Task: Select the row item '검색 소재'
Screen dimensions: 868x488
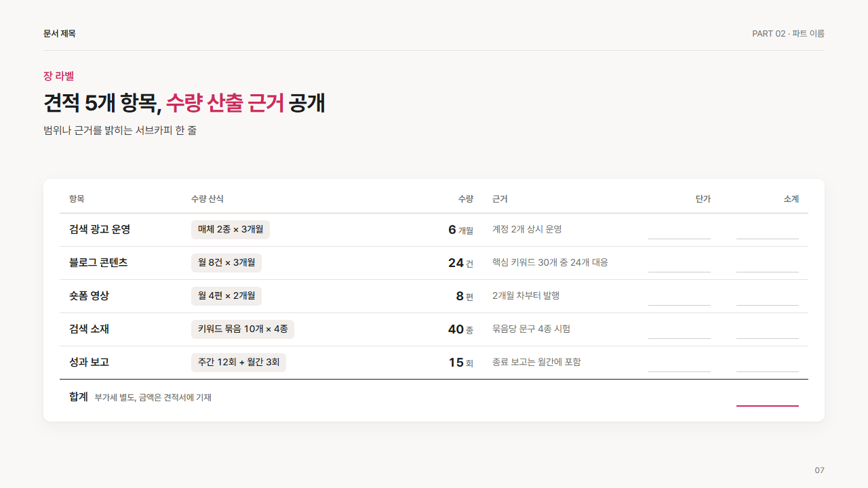Action: [x=89, y=329]
